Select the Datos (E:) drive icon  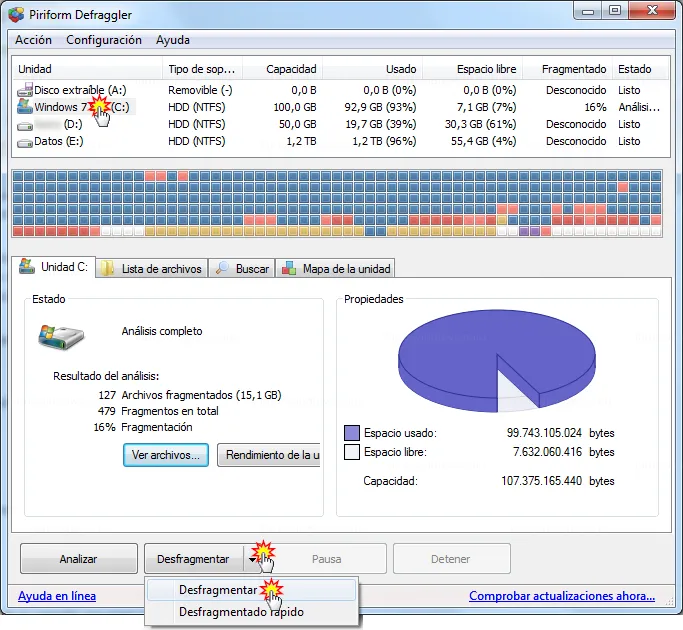coord(25,143)
